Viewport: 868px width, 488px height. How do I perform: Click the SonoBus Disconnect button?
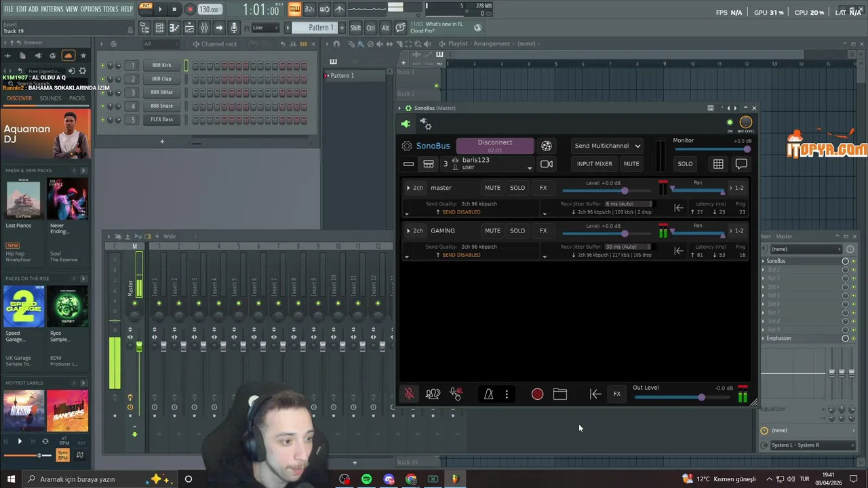pyautogui.click(x=495, y=146)
